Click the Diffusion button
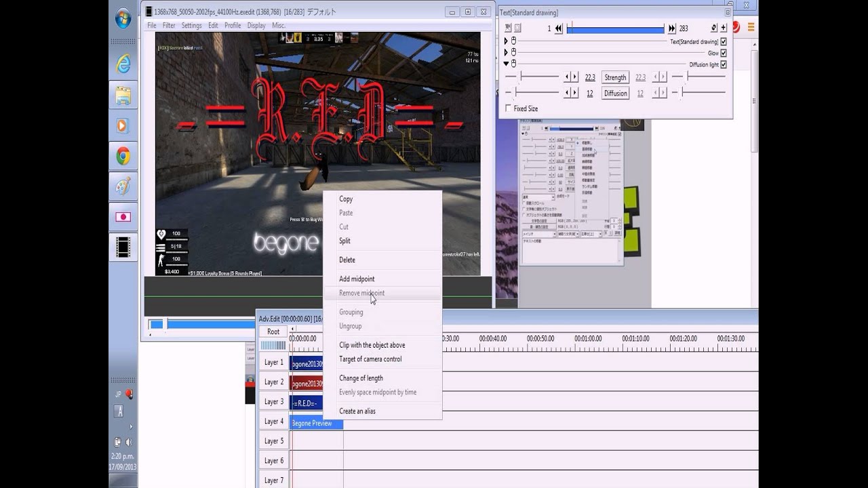The width and height of the screenshot is (868, 488). [615, 93]
